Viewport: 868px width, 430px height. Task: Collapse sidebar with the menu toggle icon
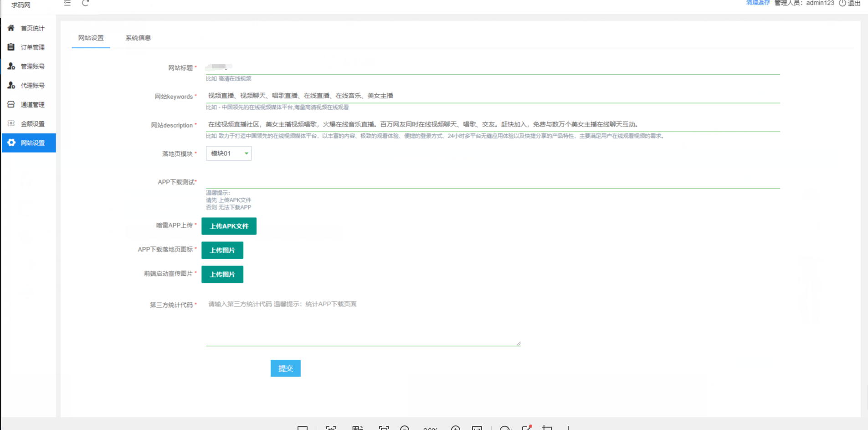click(x=67, y=3)
